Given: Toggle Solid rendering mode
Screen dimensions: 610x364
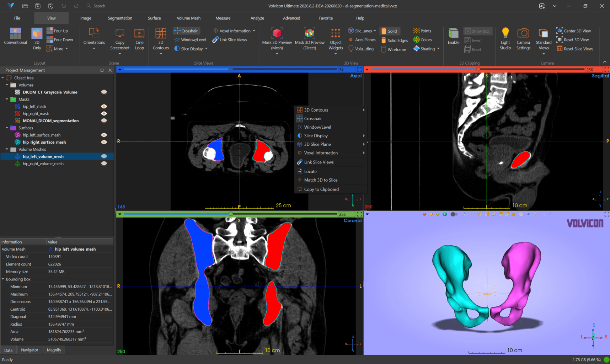Looking at the screenshot, I should [389, 31].
